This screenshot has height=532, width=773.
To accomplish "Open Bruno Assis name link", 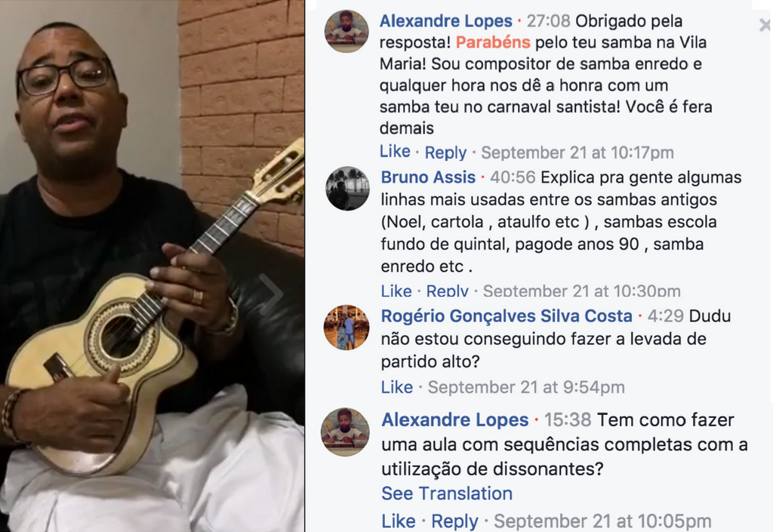I will (428, 177).
